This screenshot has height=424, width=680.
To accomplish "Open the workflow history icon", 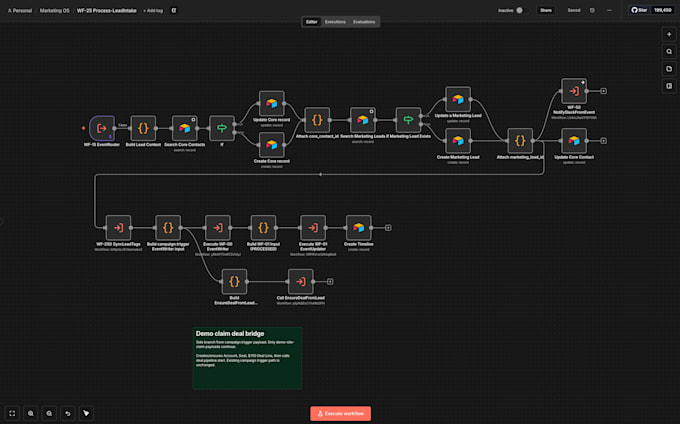I will [592, 10].
